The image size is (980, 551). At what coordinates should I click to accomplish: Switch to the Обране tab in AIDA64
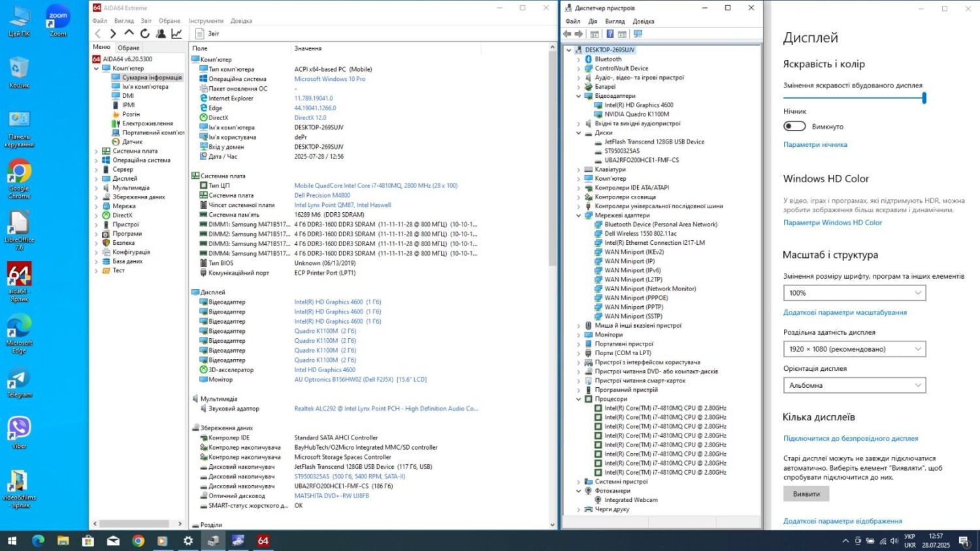(129, 48)
